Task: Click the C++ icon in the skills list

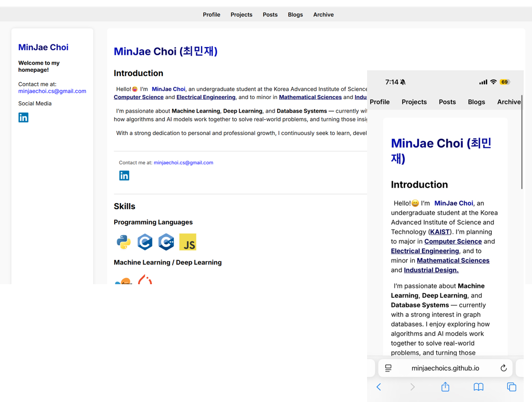Action: pyautogui.click(x=166, y=242)
